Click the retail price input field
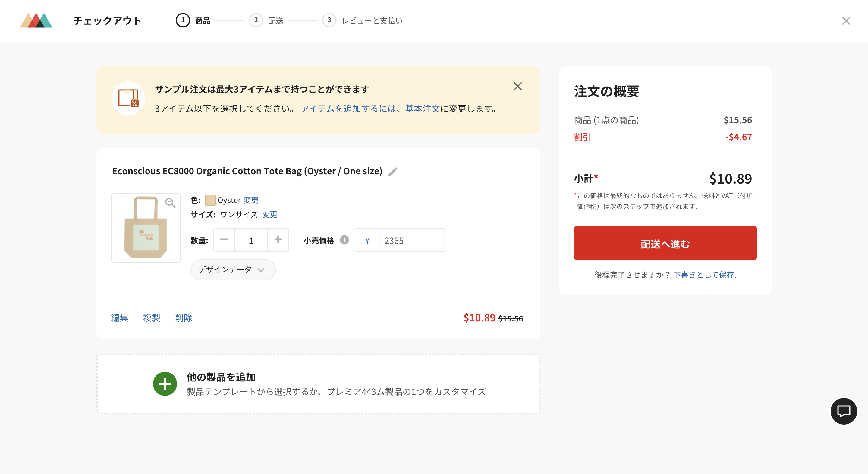This screenshot has width=868, height=474. coord(411,240)
